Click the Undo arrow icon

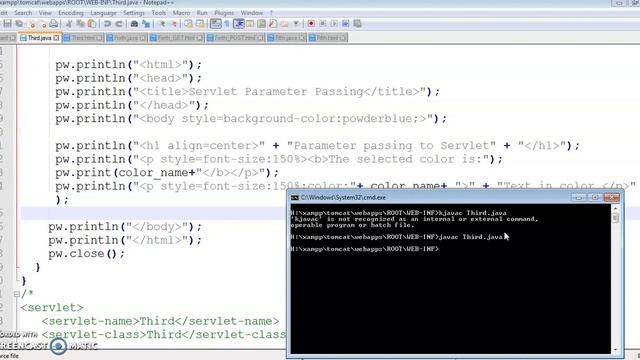(x=107, y=24)
